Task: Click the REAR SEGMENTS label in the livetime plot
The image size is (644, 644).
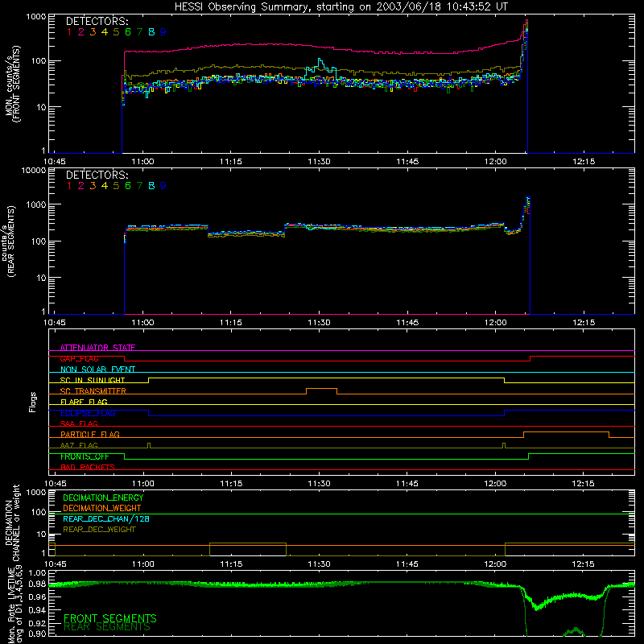Action: (x=107, y=627)
